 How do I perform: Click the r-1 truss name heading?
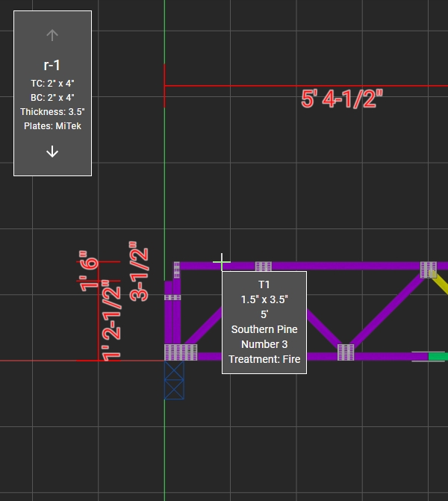click(x=52, y=65)
